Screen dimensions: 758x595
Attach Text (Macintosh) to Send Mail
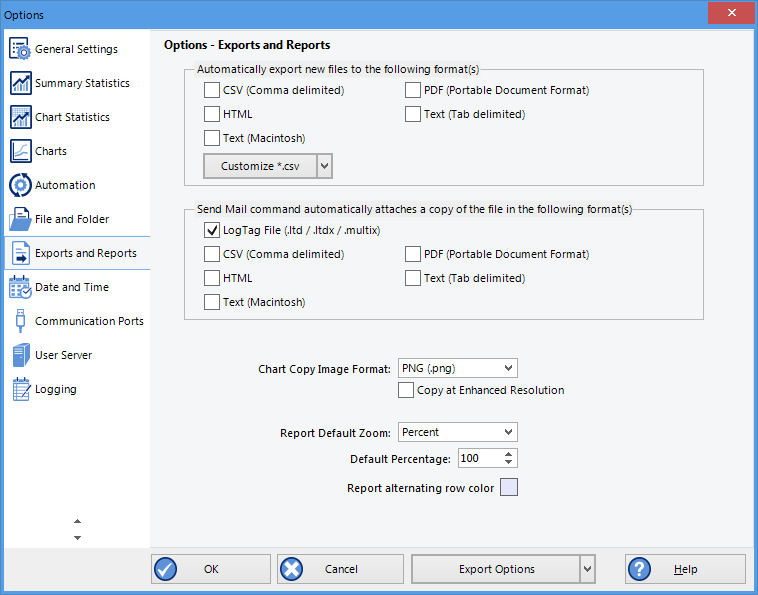coord(212,302)
